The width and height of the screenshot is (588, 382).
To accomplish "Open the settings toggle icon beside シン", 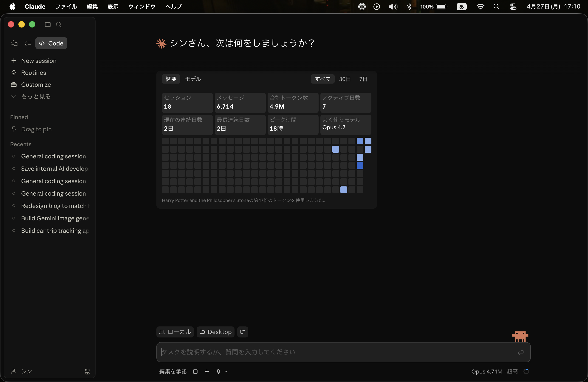I will click(87, 371).
